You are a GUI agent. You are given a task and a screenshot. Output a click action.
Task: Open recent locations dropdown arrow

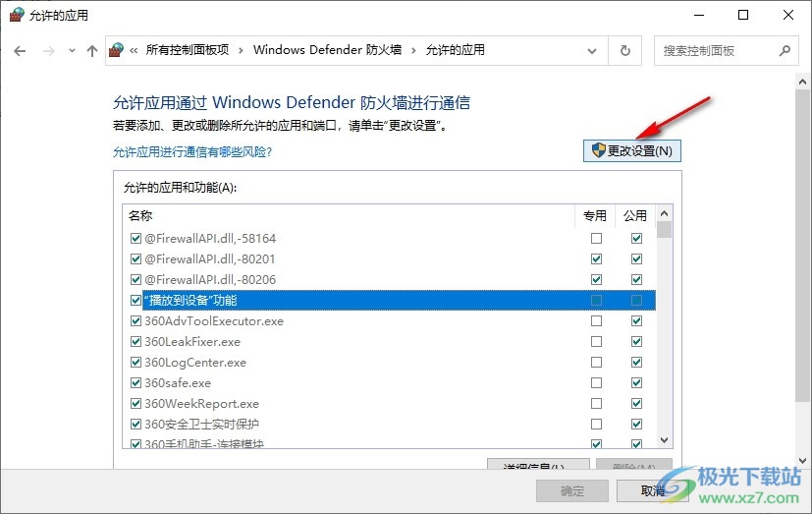[x=72, y=51]
